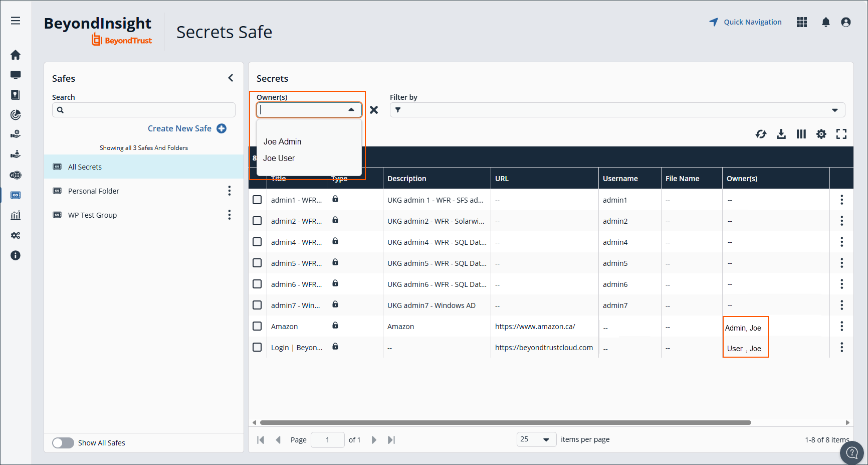Select the checkbox for admin6 - WFR
868x465 pixels.
(x=257, y=284)
